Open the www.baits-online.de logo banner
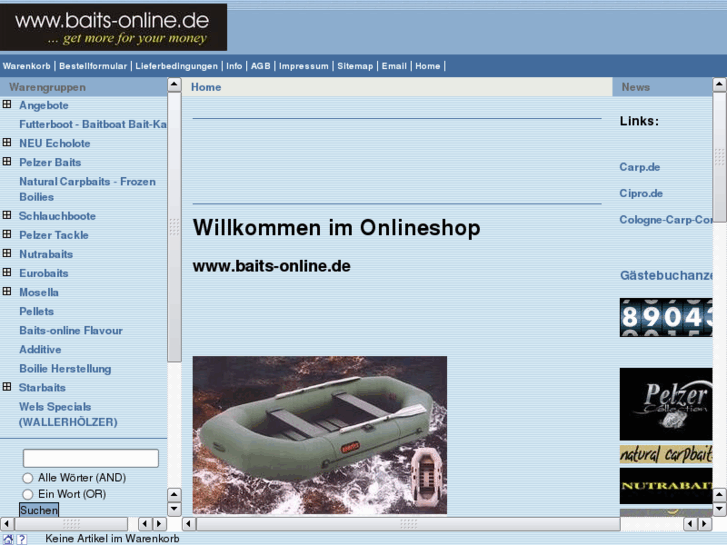727x545 pixels. click(x=114, y=27)
